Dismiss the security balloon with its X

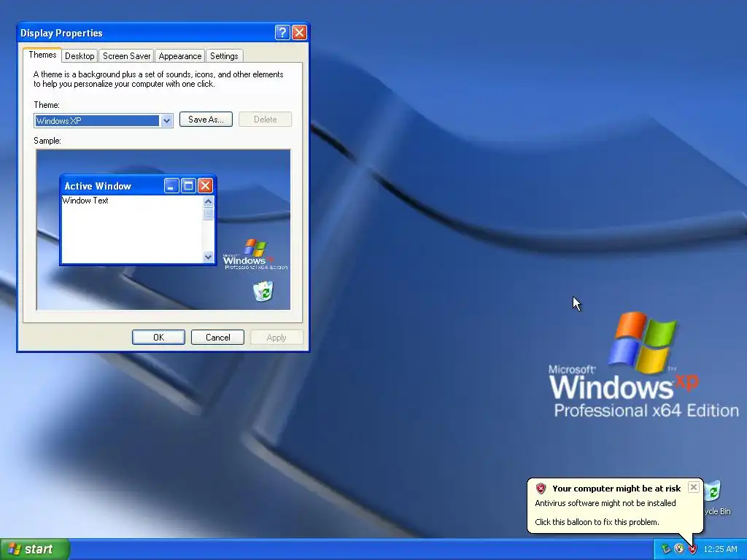tap(694, 486)
